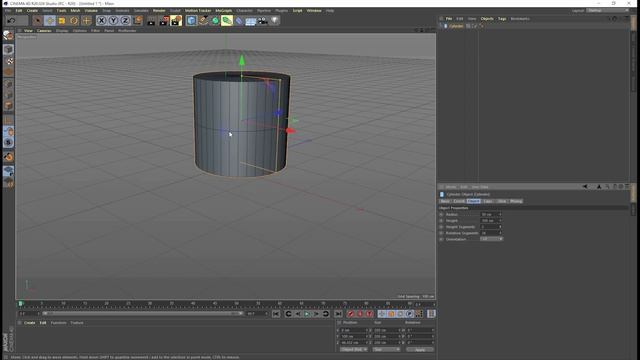Open the Create menu in main menu bar

tap(32, 11)
